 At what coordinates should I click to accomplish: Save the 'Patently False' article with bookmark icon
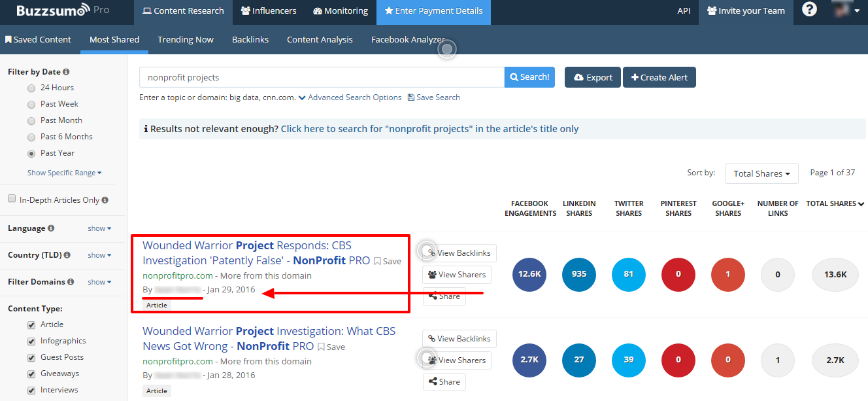(388, 261)
